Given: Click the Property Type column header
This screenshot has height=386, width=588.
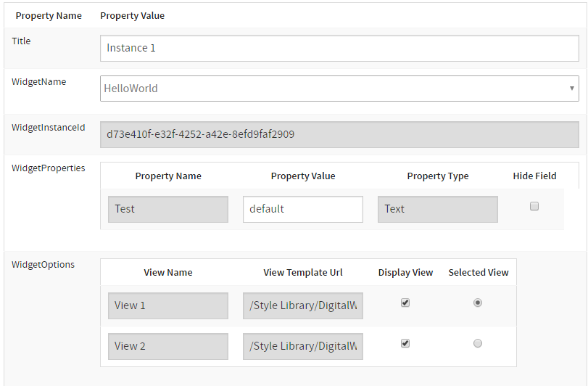Looking at the screenshot, I should [437, 176].
